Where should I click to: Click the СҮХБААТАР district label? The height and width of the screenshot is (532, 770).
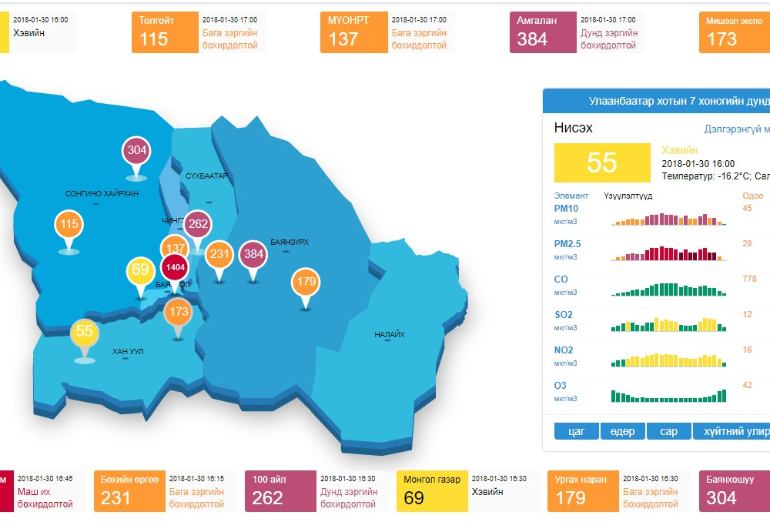(206, 176)
